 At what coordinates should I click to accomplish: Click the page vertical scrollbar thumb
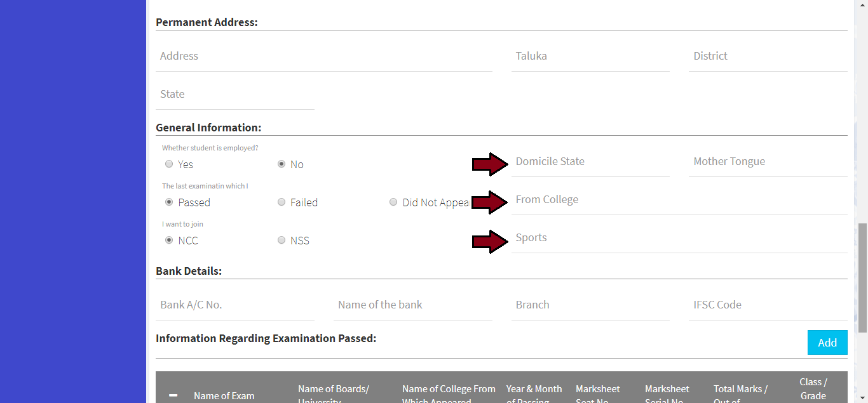click(862, 277)
